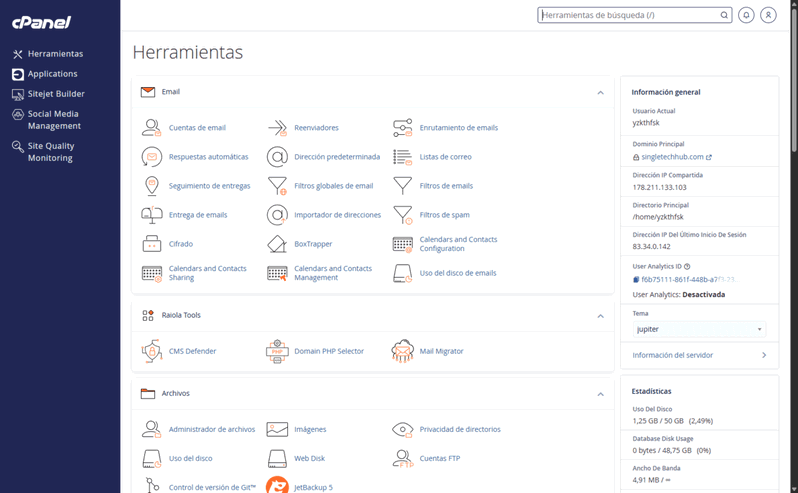Open the BoxTrapper text link

coord(313,244)
